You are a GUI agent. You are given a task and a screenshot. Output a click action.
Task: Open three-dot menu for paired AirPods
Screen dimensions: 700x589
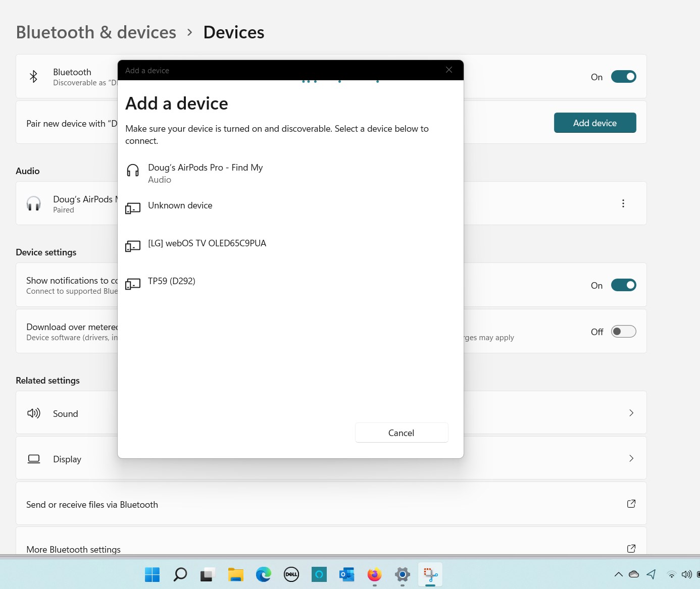click(623, 203)
